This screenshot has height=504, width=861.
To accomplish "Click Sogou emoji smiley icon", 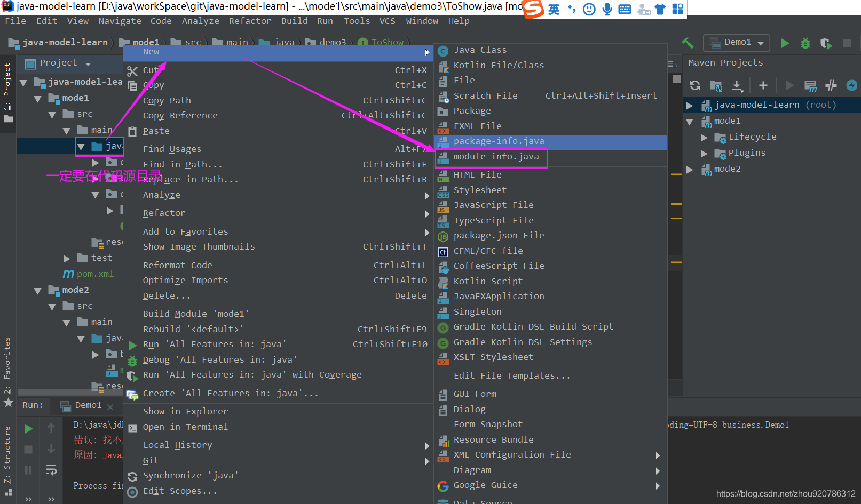I will point(589,9).
